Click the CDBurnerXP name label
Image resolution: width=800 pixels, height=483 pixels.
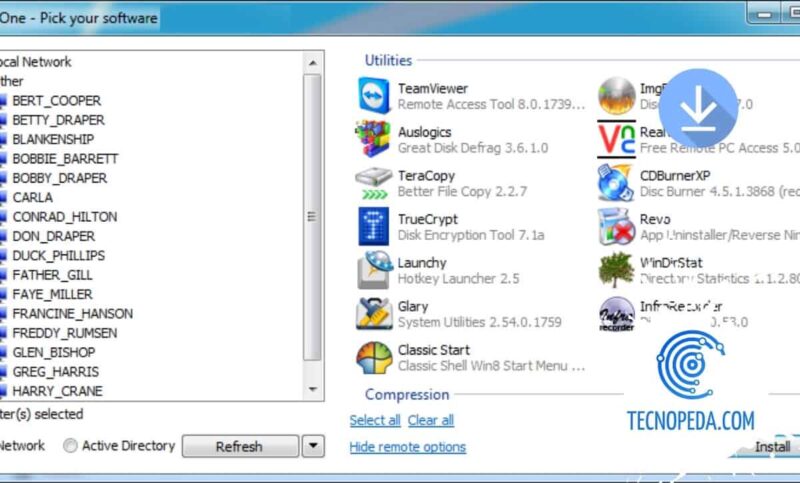click(x=675, y=176)
